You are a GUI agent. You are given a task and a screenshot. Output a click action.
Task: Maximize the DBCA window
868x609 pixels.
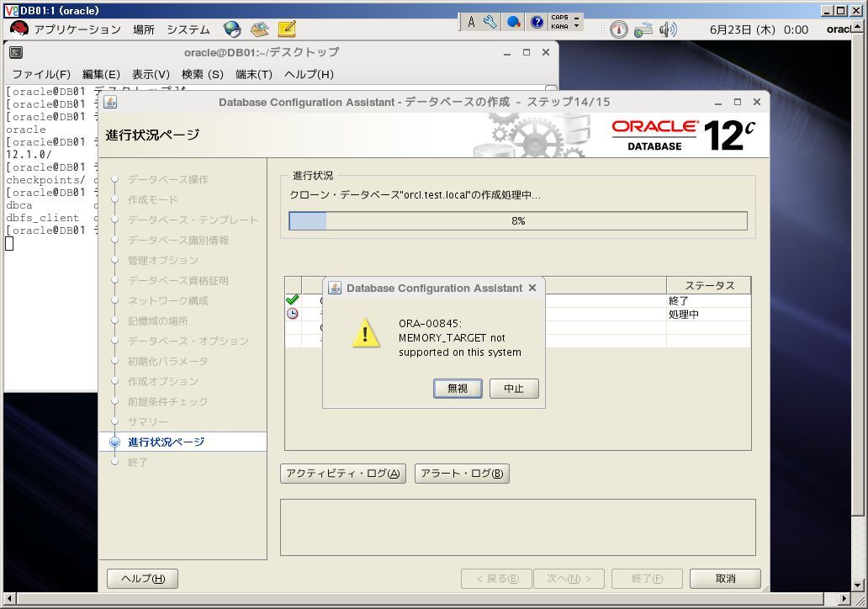pos(738,102)
